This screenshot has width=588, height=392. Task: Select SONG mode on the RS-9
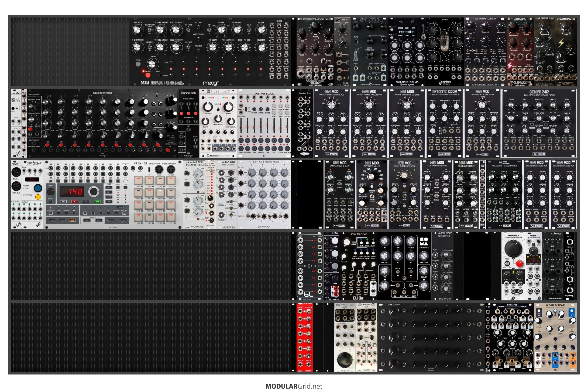click(53, 220)
